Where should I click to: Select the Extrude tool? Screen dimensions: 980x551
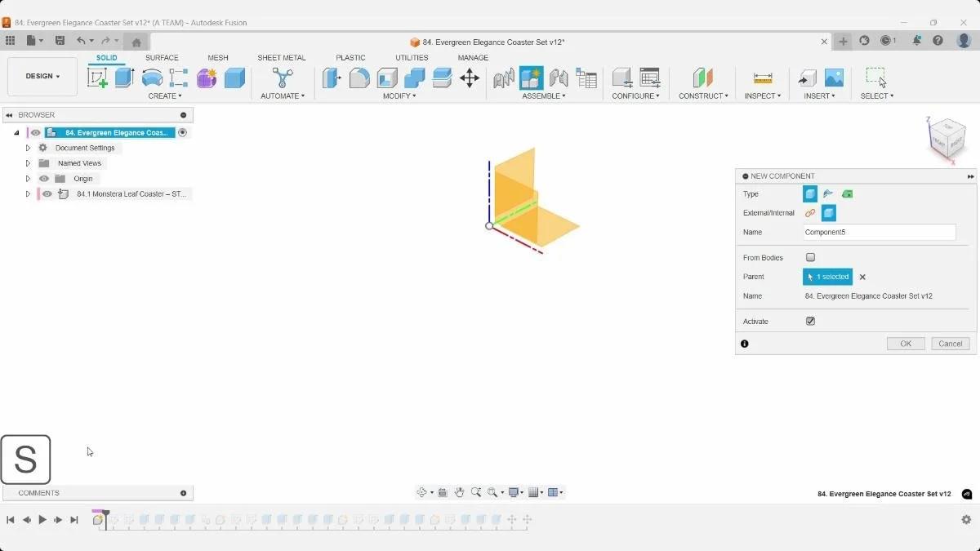(x=124, y=78)
